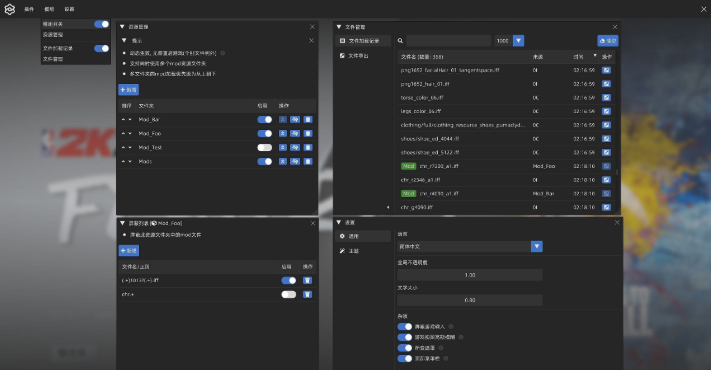The image size is (711, 370).
Task: Open the language dropdown in settings
Action: click(x=537, y=246)
